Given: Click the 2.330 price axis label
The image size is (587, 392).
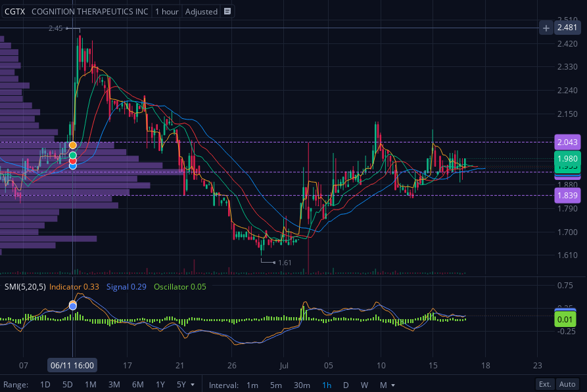Looking at the screenshot, I should pyautogui.click(x=567, y=66).
